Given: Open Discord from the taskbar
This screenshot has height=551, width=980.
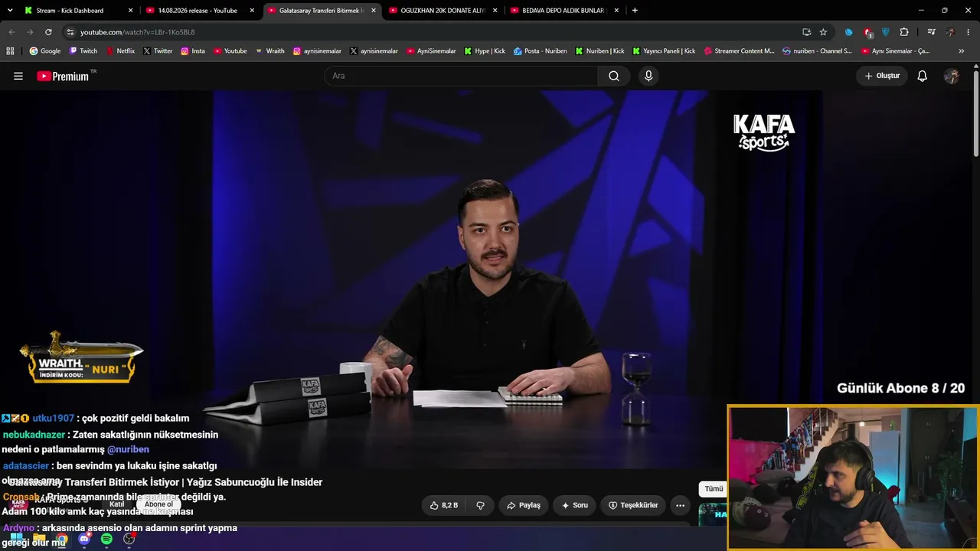Looking at the screenshot, I should 84,540.
